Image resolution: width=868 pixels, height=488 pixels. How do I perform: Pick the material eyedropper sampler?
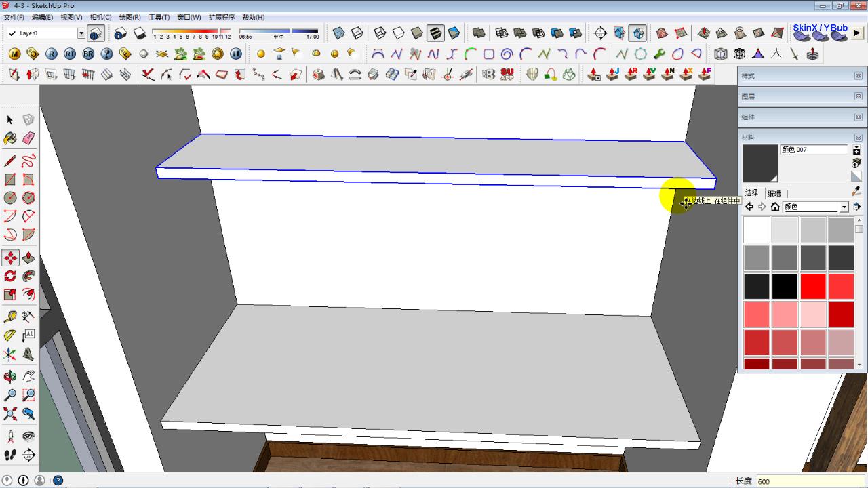click(x=856, y=192)
